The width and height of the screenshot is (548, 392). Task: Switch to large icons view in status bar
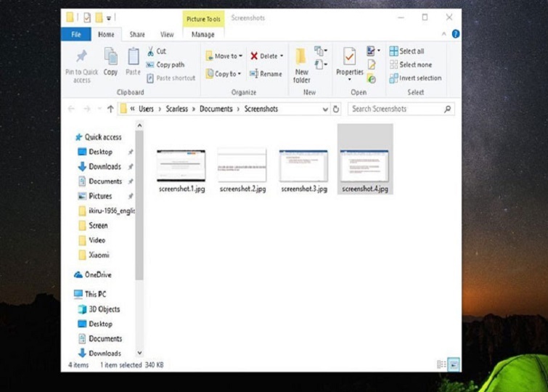tap(454, 364)
